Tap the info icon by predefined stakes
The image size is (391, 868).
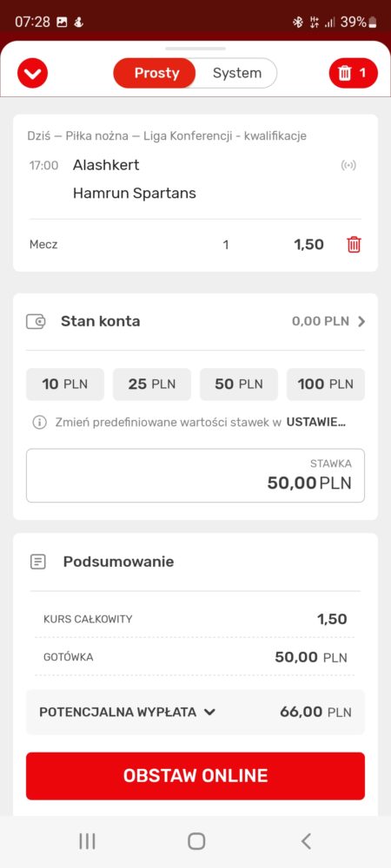click(39, 423)
